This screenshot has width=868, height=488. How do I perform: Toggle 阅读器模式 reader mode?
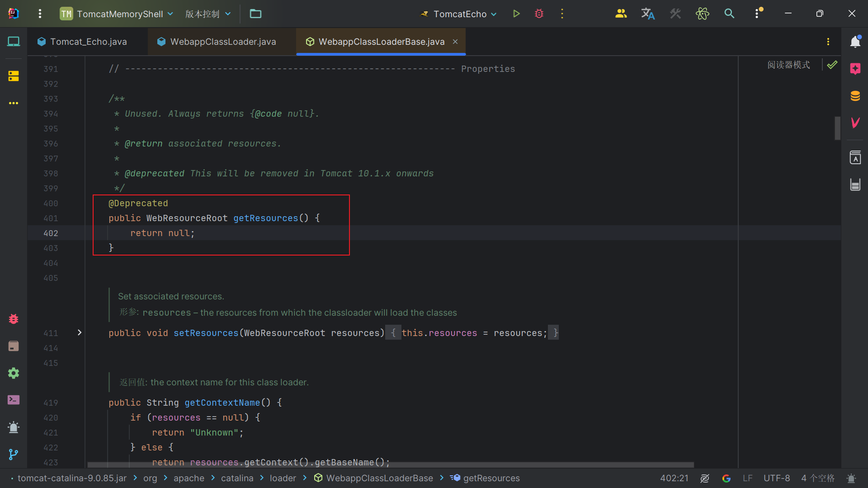click(788, 65)
